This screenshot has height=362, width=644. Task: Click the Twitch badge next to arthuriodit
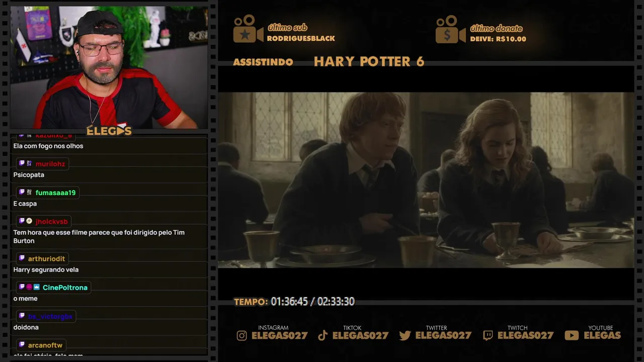point(22,258)
